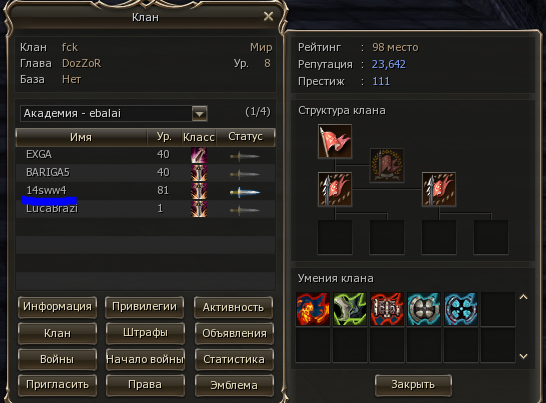Click the red armor clan skill icon
546x403 pixels.
(x=387, y=309)
